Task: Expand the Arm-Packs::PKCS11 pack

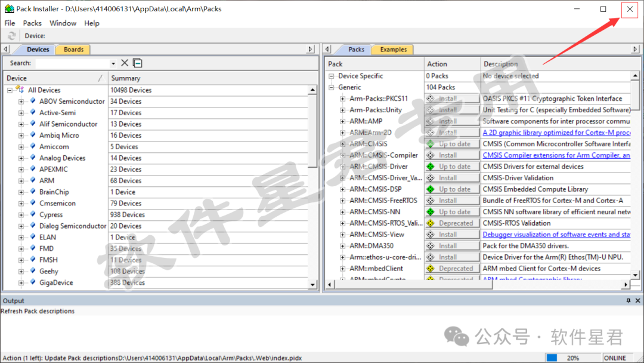Action: 342,99
